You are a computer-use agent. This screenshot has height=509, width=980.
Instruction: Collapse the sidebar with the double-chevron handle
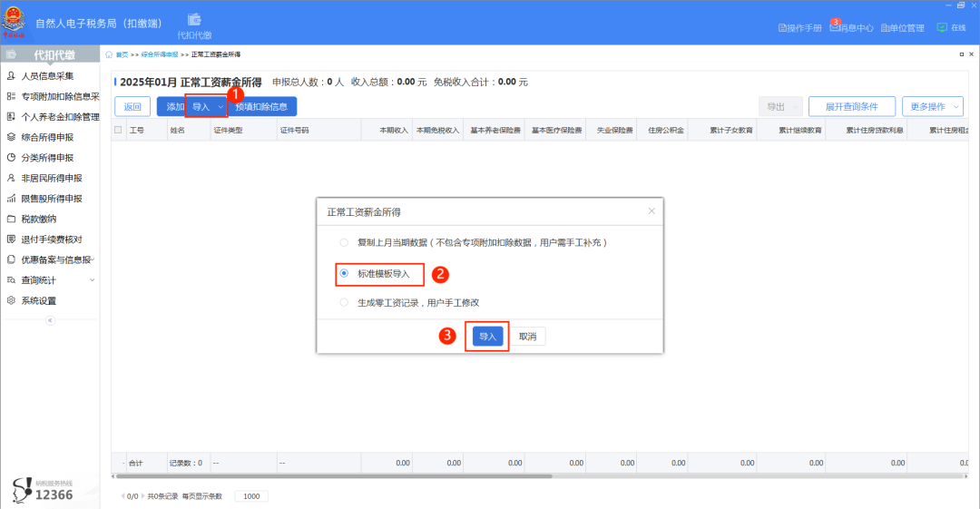coord(50,320)
